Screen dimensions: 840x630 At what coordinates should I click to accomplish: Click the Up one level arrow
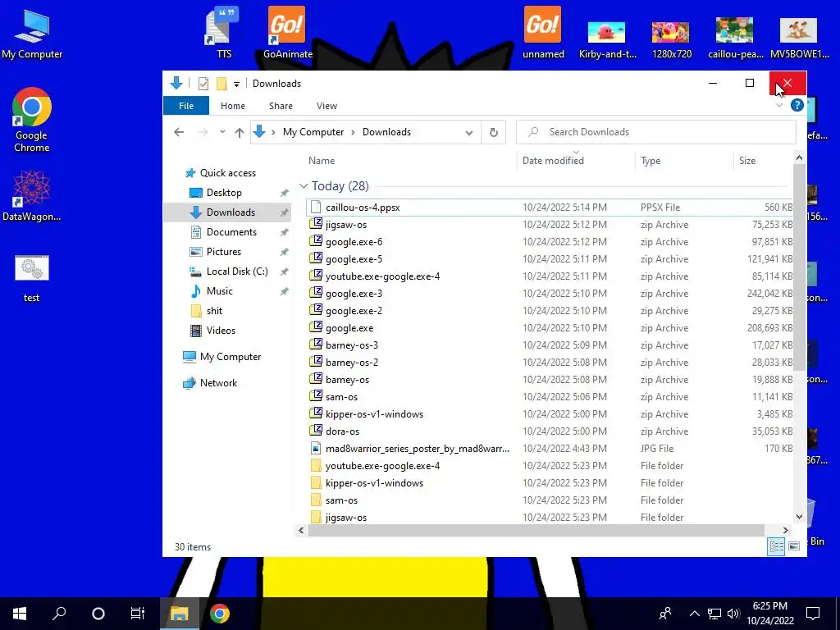point(240,132)
